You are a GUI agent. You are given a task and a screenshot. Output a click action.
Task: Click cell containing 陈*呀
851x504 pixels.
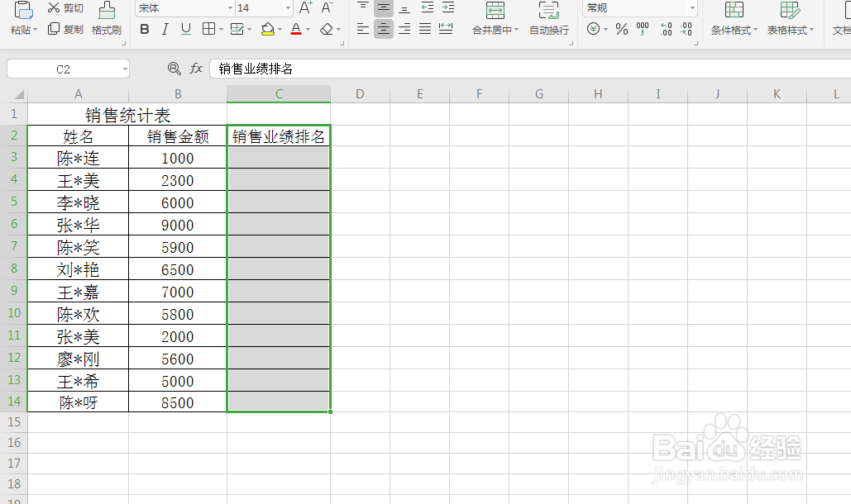[x=78, y=402]
